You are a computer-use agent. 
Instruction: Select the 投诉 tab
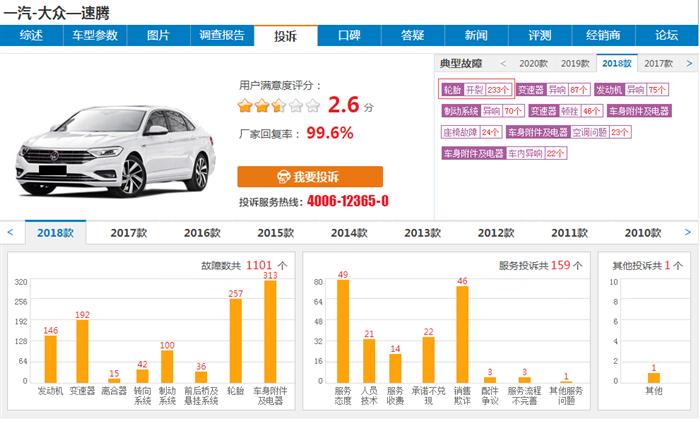pos(286,36)
